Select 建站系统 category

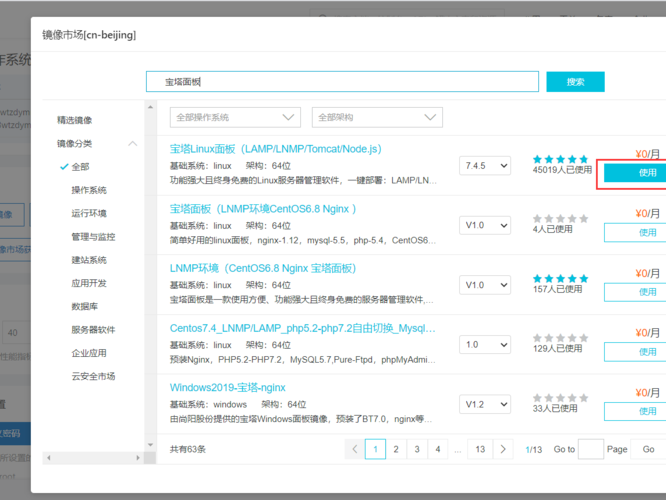tap(89, 260)
